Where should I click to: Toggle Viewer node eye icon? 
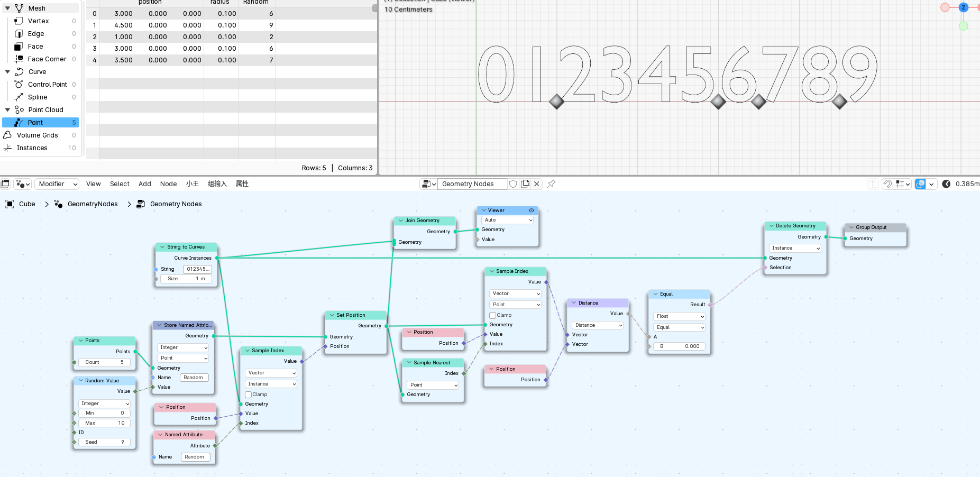[532, 210]
